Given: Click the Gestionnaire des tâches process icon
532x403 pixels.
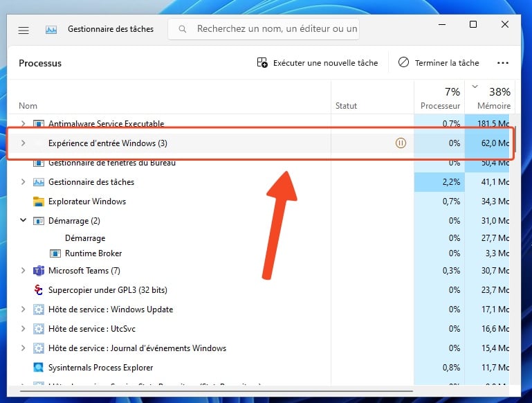Looking at the screenshot, I should [38, 182].
